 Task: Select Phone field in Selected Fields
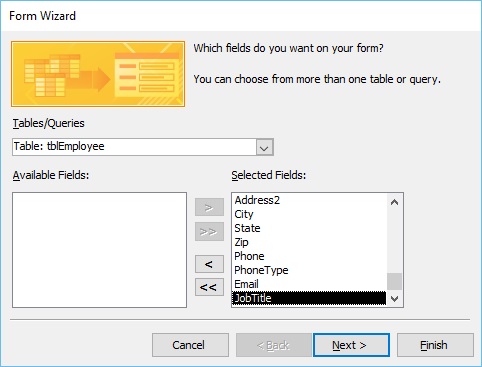pos(309,256)
